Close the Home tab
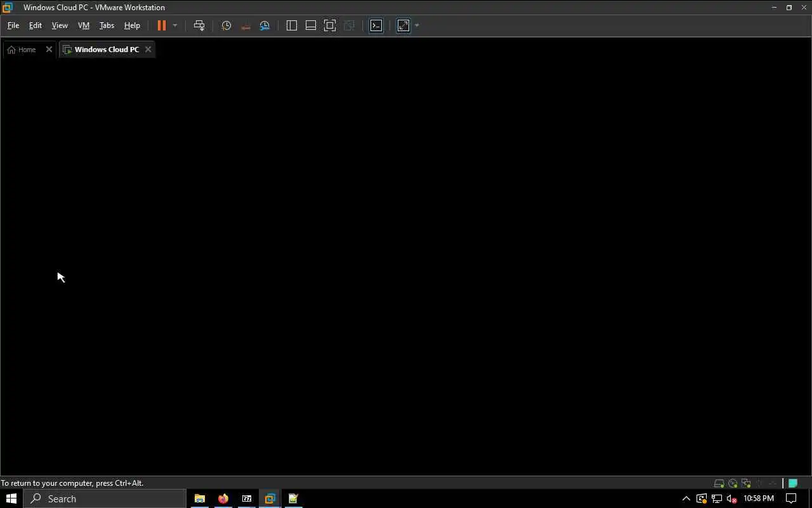This screenshot has width=812, height=508. tap(49, 50)
